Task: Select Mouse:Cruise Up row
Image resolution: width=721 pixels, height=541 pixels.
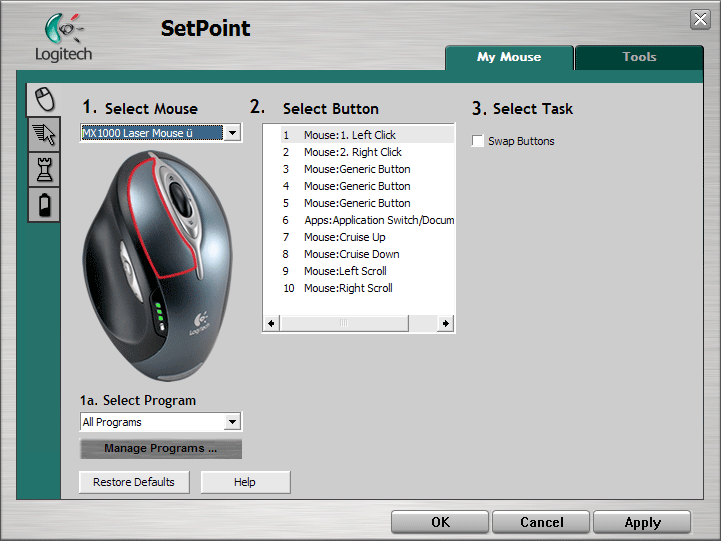Action: [367, 237]
